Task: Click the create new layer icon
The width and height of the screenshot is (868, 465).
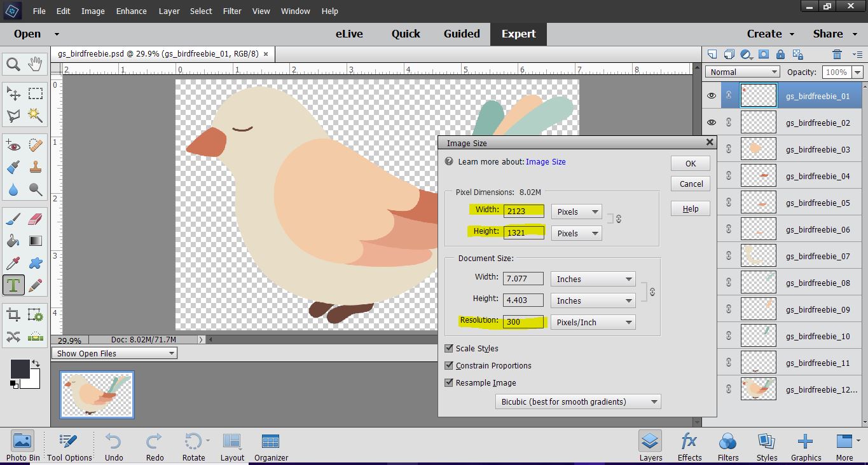Action: click(712, 55)
